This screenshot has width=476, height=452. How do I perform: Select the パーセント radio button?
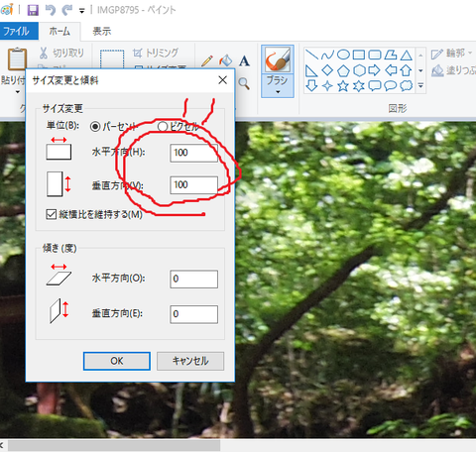pyautogui.click(x=95, y=127)
